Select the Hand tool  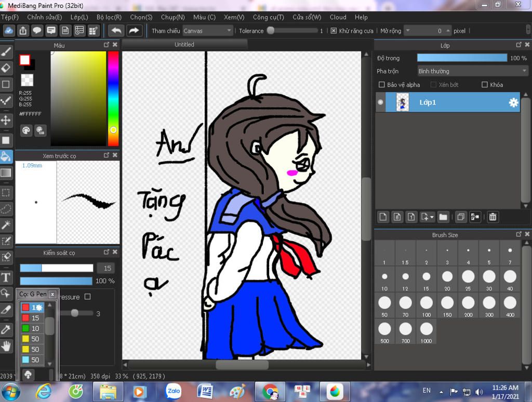coord(6,346)
